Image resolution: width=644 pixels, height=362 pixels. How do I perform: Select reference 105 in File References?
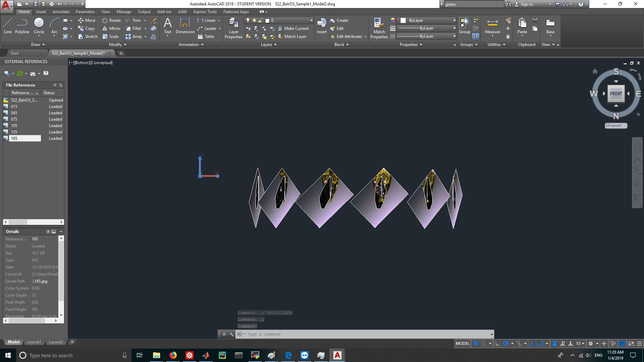pyautogui.click(x=33, y=126)
